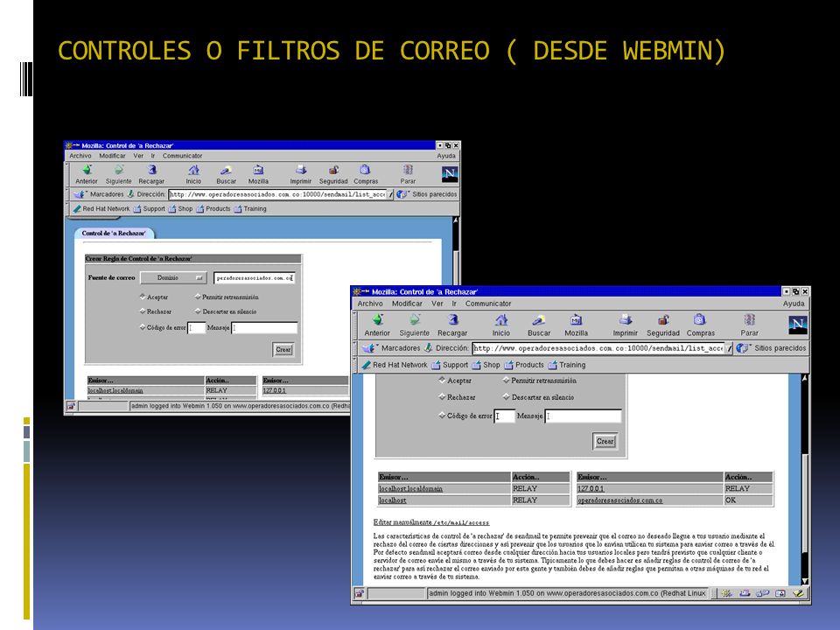
Task: Click Crear button in back window
Action: point(283,349)
